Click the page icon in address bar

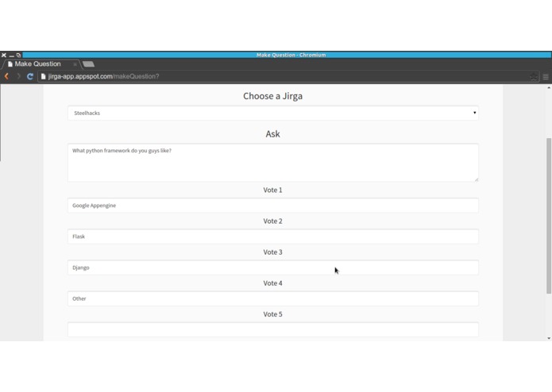pos(44,76)
